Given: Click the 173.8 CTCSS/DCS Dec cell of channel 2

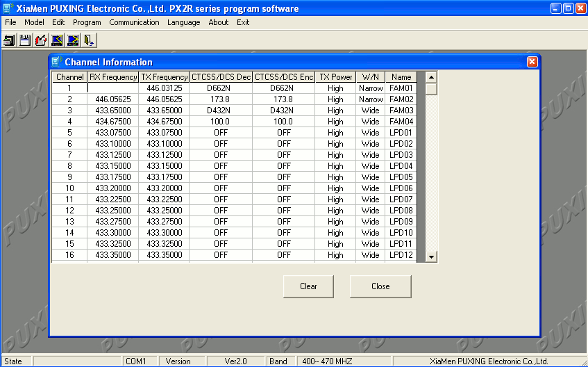Looking at the screenshot, I should 221,99.
